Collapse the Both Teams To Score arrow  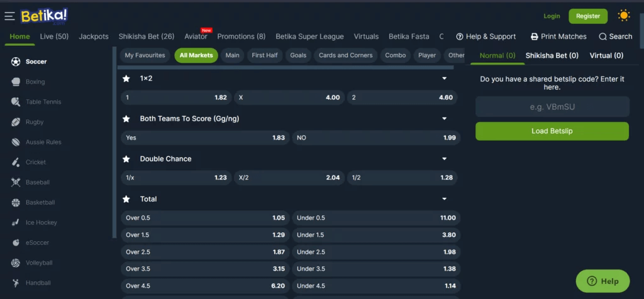tap(444, 119)
